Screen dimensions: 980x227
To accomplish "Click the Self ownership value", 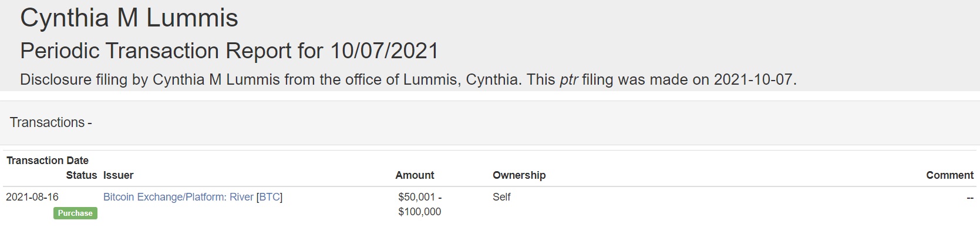I will (501, 197).
